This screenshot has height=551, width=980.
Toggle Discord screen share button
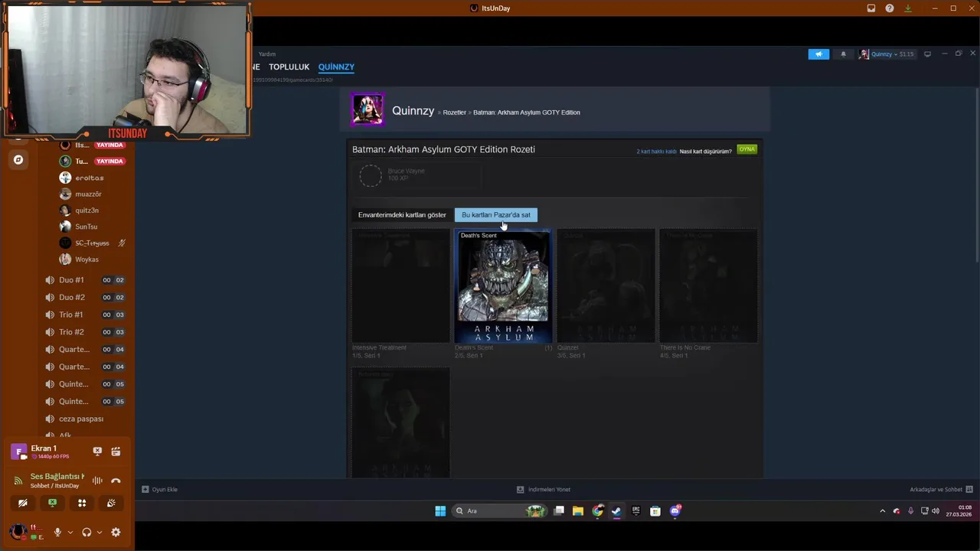[x=52, y=503]
